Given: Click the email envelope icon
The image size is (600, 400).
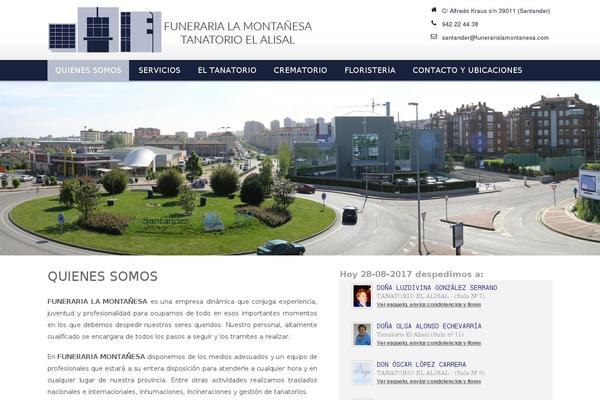Looking at the screenshot, I should [x=434, y=37].
